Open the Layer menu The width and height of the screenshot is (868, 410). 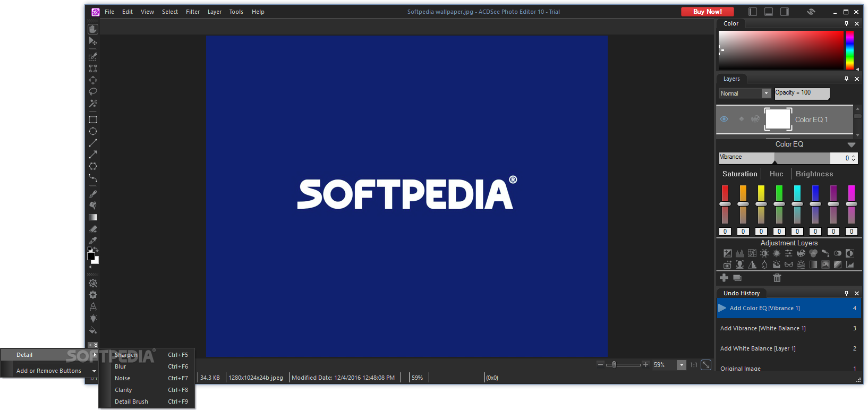pyautogui.click(x=215, y=12)
